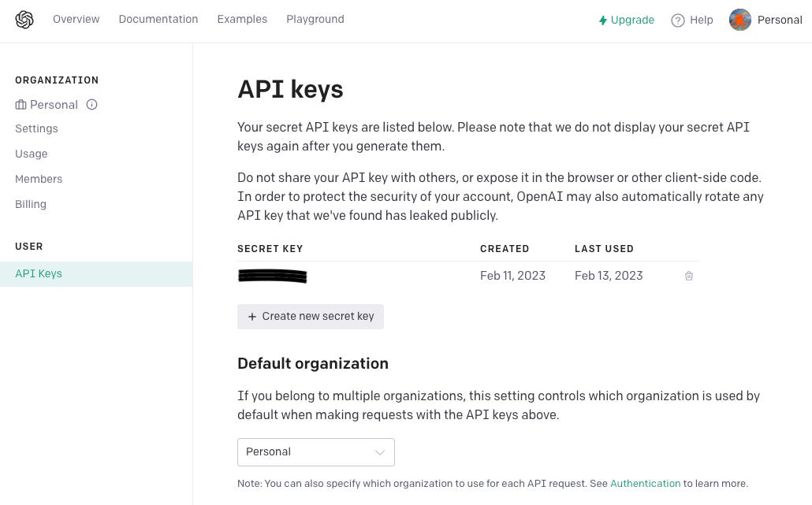812x505 pixels.
Task: Open the Playground tab
Action: 315,19
